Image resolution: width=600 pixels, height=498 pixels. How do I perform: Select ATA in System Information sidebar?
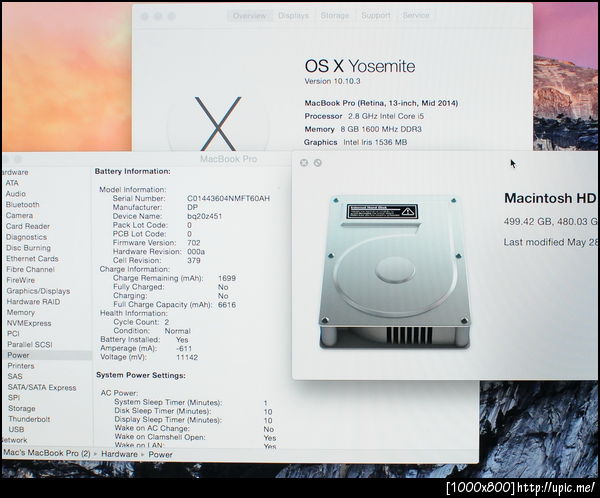(x=12, y=183)
